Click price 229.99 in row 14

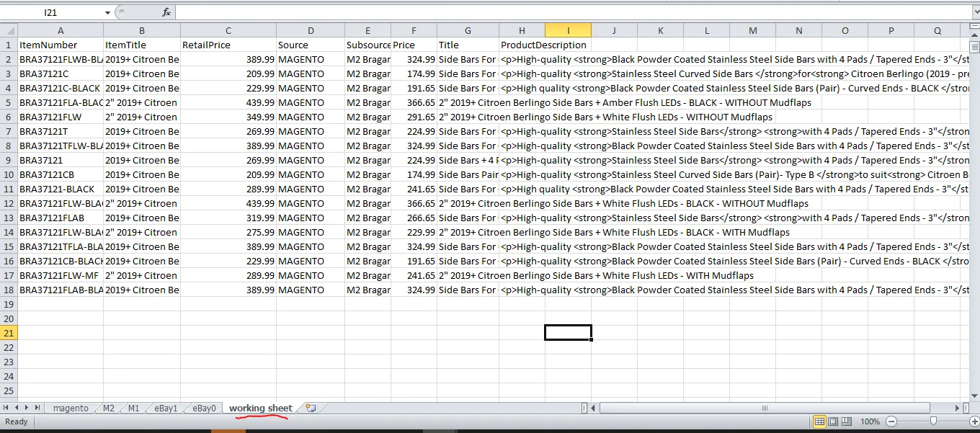(414, 232)
